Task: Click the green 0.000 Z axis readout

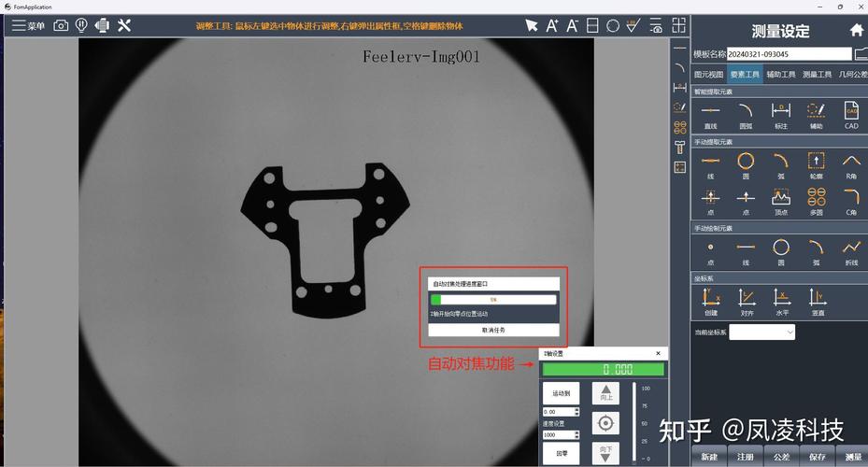Action: click(604, 369)
